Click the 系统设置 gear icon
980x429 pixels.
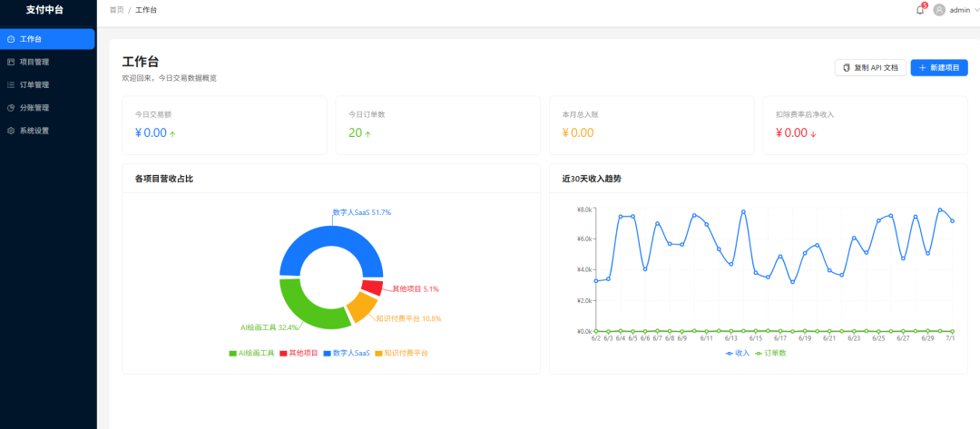[x=11, y=132]
